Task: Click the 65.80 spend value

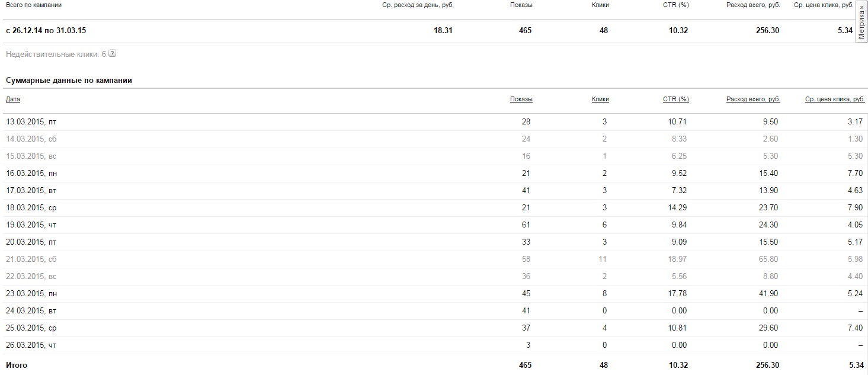Action: [767, 259]
